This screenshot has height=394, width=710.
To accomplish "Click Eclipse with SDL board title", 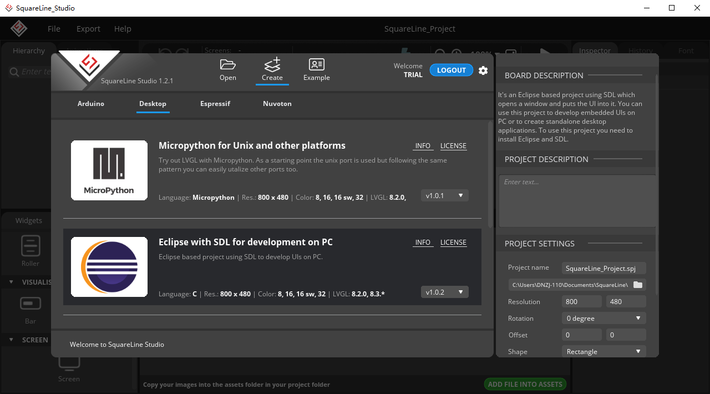I will pyautogui.click(x=245, y=242).
